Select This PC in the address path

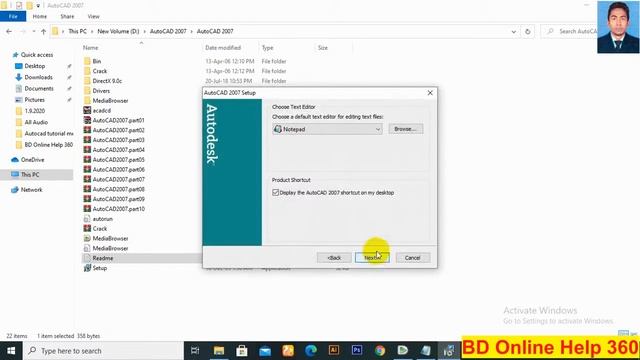pos(77,31)
